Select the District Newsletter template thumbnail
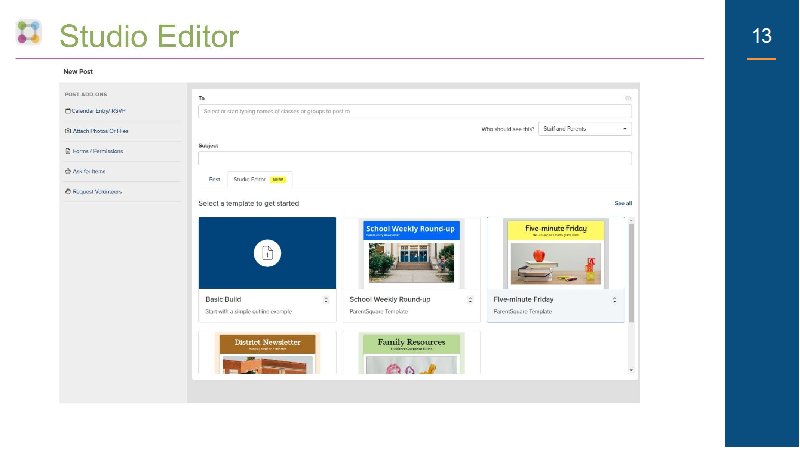800x450 pixels. 267,353
